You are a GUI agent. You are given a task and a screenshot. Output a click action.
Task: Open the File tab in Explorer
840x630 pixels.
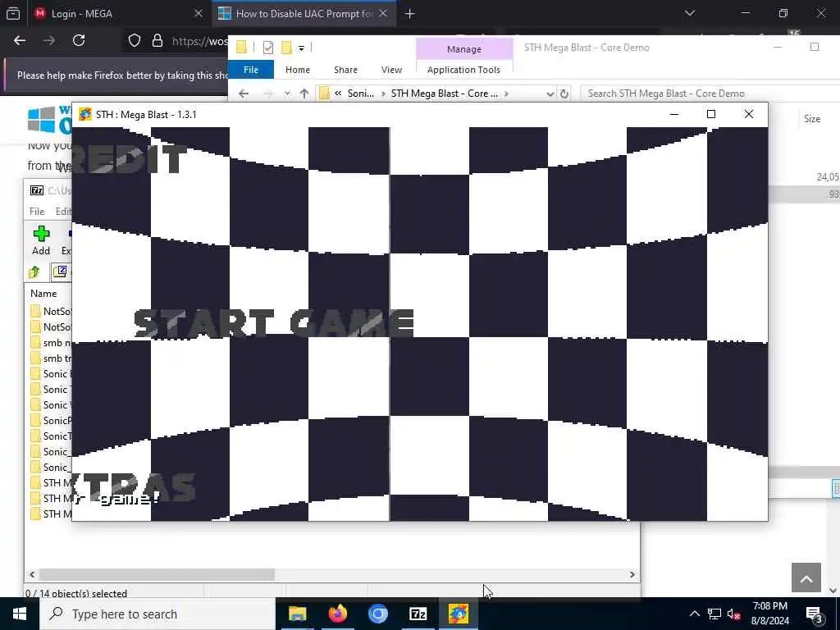(251, 70)
